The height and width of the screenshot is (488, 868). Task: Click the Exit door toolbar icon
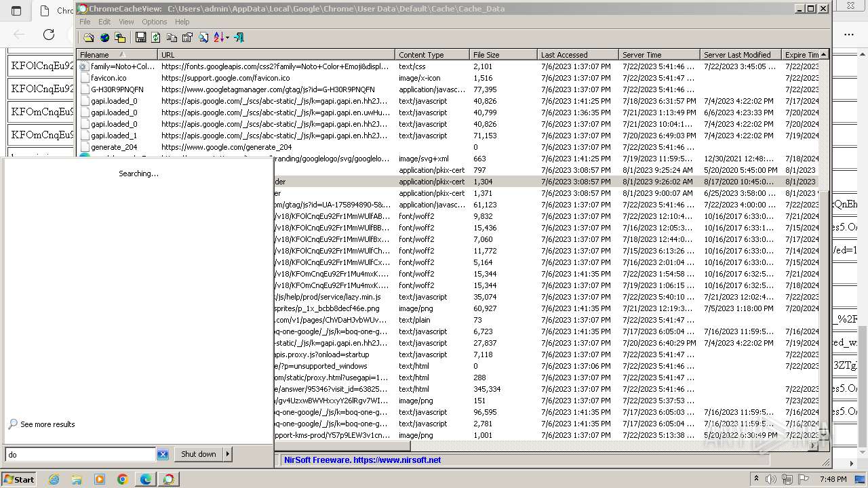point(239,37)
